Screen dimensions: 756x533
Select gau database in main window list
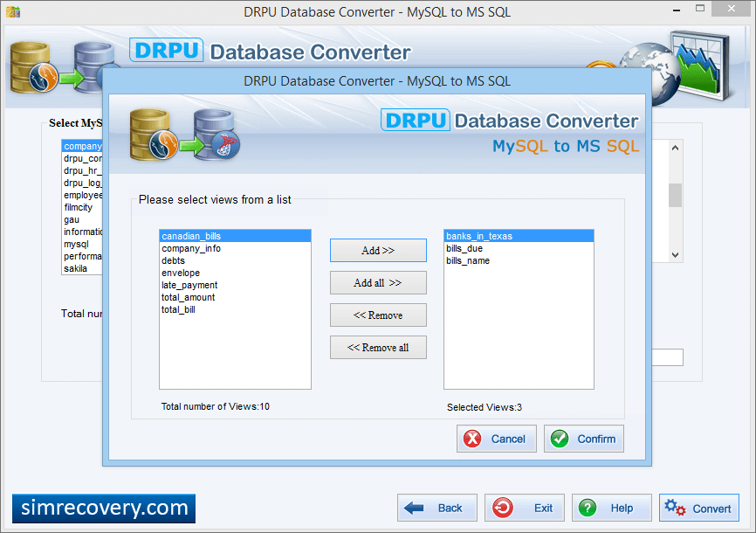(82, 219)
